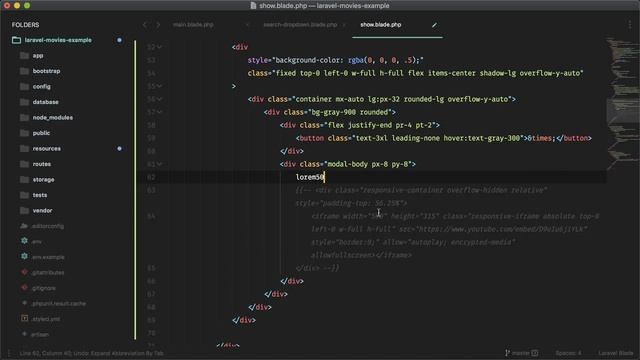Click the FOLDERS sidebar heading

25,25
